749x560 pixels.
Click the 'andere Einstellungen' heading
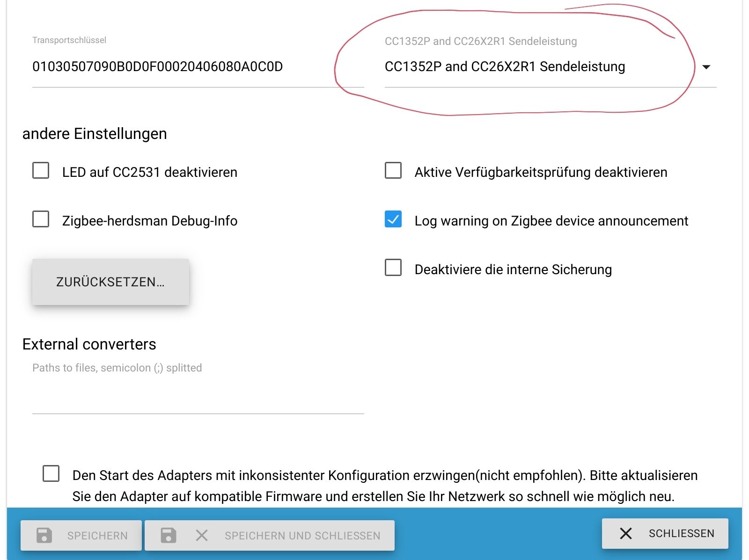[95, 134]
